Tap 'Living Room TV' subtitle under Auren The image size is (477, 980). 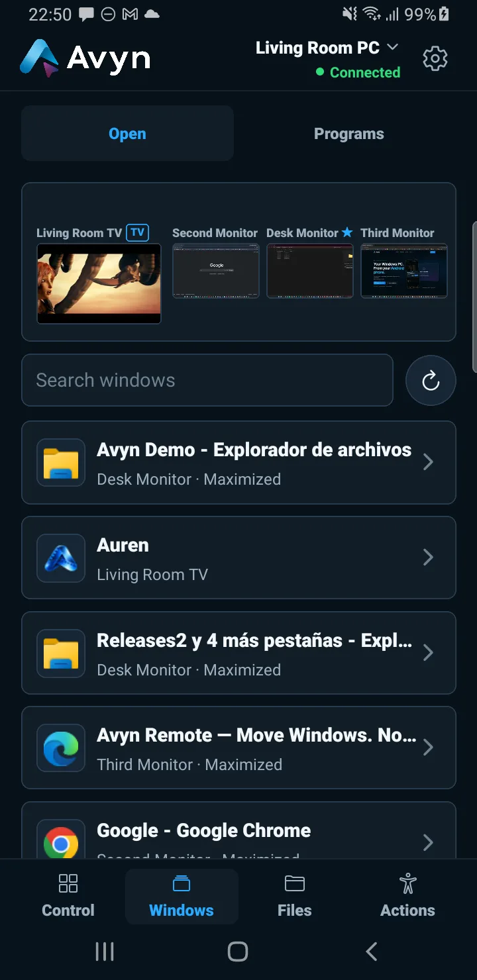tap(152, 575)
